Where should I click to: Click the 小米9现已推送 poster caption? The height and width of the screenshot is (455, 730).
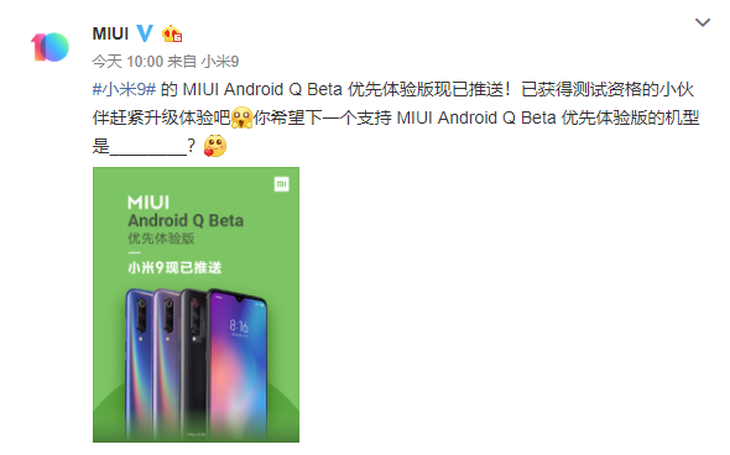(x=175, y=267)
